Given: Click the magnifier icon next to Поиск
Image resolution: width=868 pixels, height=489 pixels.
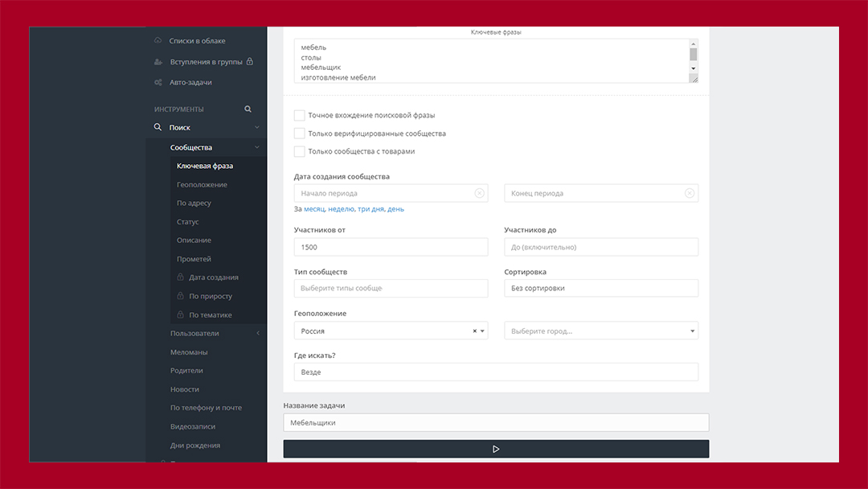Looking at the screenshot, I should click(158, 127).
